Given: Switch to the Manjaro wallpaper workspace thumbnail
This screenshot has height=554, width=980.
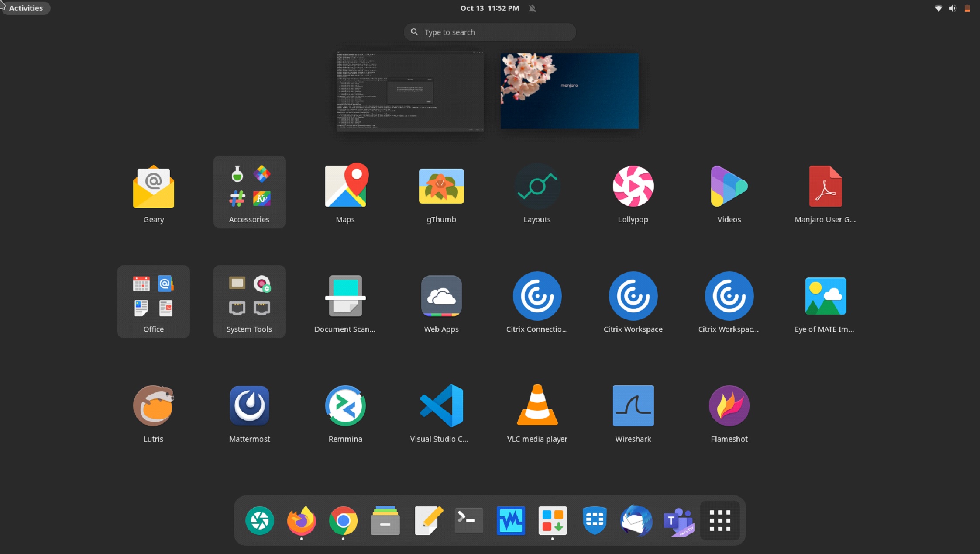Looking at the screenshot, I should [569, 91].
